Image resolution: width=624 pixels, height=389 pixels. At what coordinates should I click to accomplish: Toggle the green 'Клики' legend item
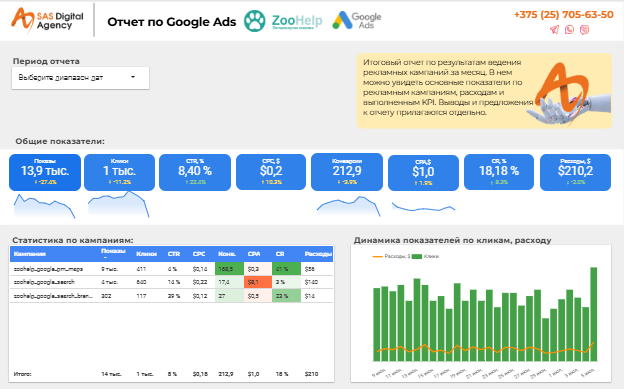(425, 256)
